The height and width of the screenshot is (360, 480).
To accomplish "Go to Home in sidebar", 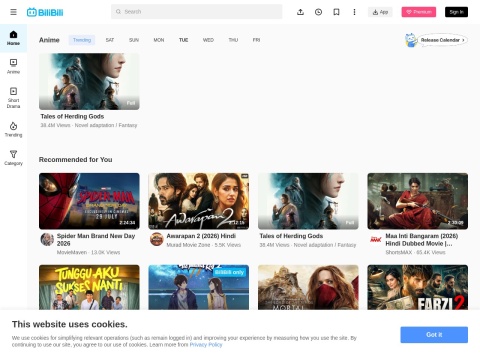I will (13, 38).
